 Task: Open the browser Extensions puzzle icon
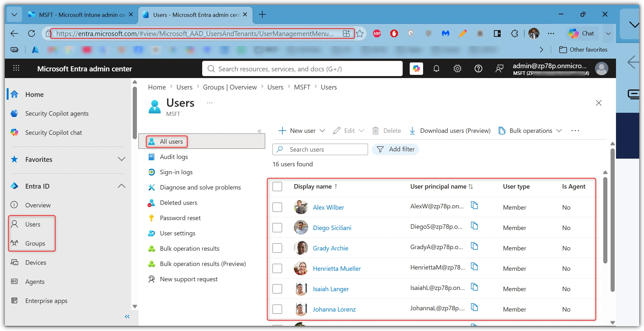tap(514, 33)
